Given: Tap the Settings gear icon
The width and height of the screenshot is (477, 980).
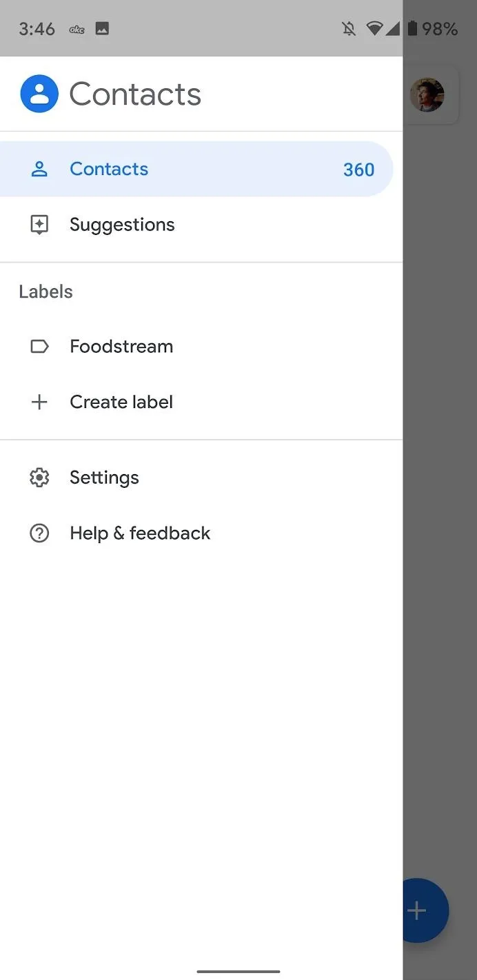Looking at the screenshot, I should (39, 478).
